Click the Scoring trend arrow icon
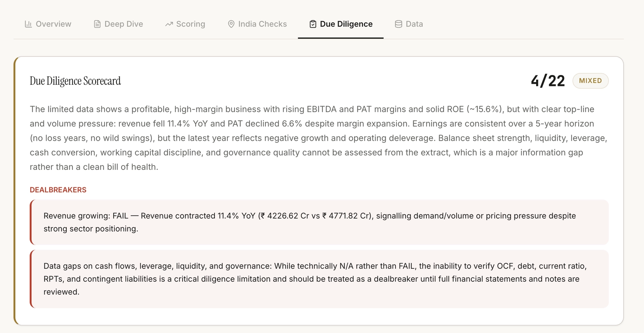Image resolution: width=644 pixels, height=333 pixels. click(169, 24)
